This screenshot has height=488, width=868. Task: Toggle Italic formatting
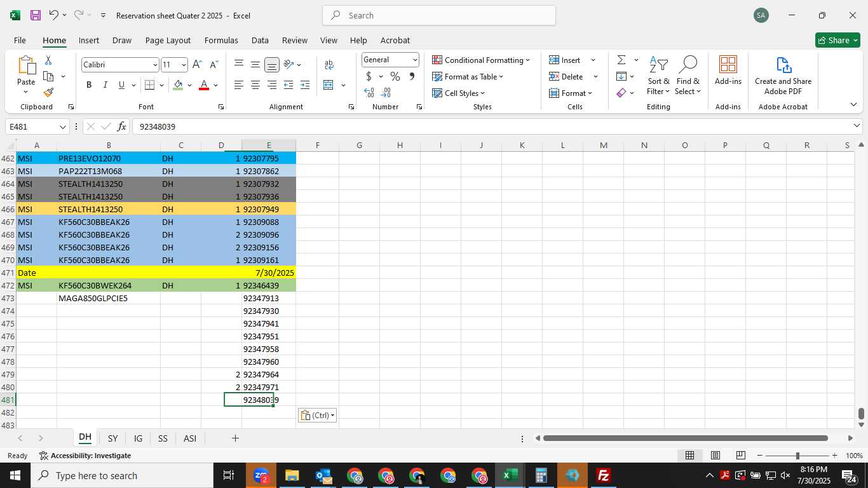click(x=105, y=85)
